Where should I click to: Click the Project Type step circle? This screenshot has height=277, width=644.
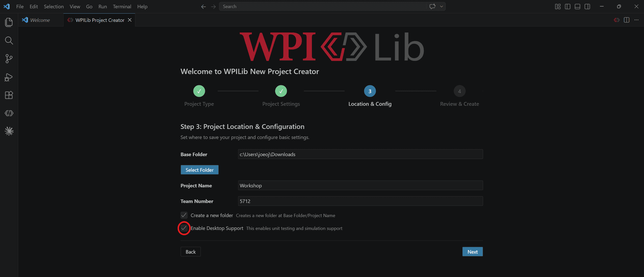click(199, 91)
